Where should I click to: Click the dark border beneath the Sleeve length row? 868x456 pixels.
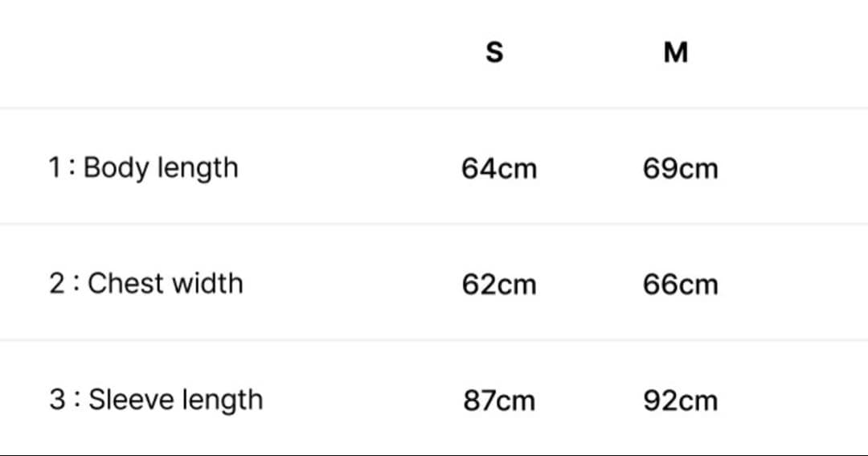pyautogui.click(x=434, y=454)
